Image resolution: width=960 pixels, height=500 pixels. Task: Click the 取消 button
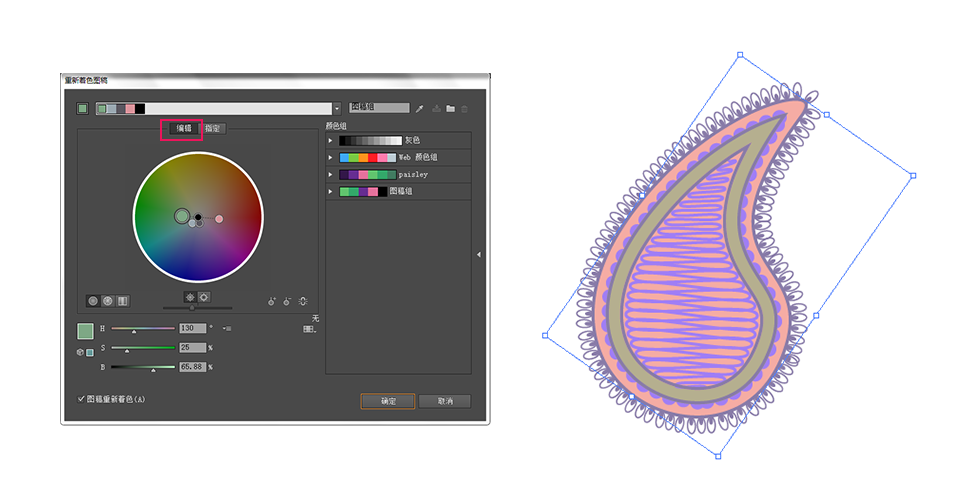(445, 401)
